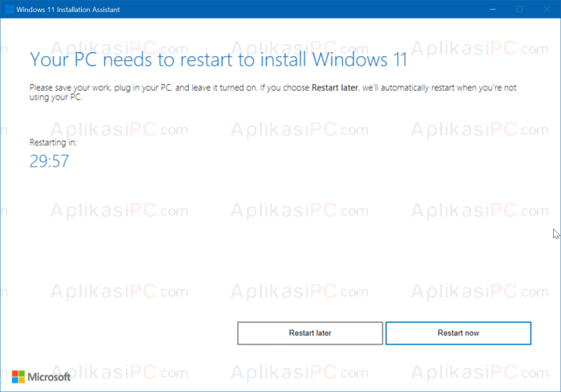Screen dimensions: 561x392
Task: Click the disabled maximize button in the title bar
Action: coord(519,10)
